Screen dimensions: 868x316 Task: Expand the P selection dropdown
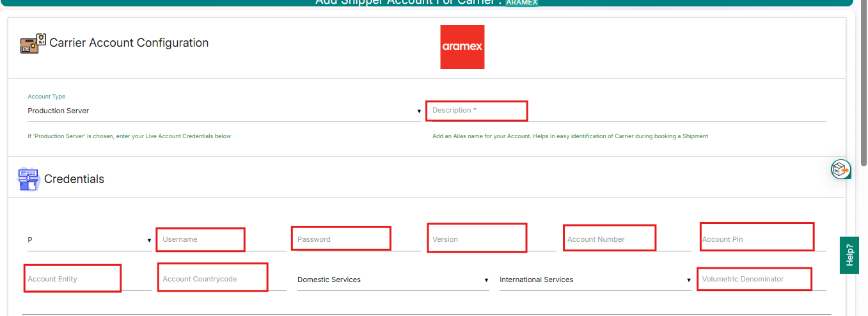pyautogui.click(x=90, y=240)
